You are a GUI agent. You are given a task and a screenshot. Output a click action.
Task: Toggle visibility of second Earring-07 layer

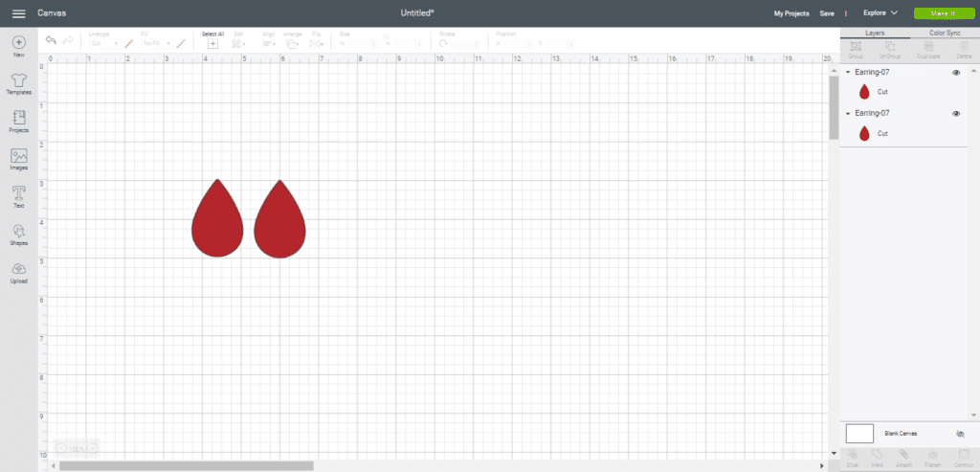click(x=955, y=114)
